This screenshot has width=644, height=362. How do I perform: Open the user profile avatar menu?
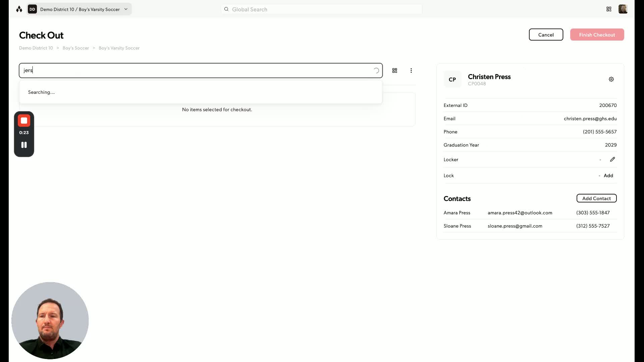(x=623, y=9)
